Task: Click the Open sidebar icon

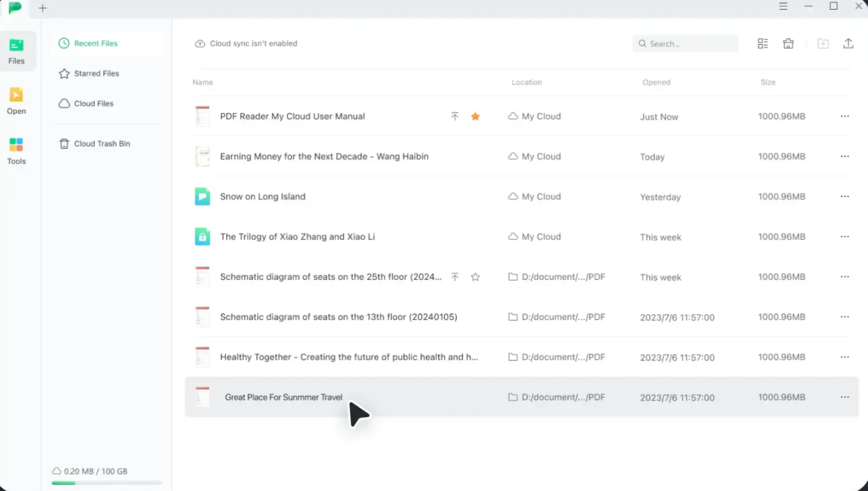Action: pos(16,101)
